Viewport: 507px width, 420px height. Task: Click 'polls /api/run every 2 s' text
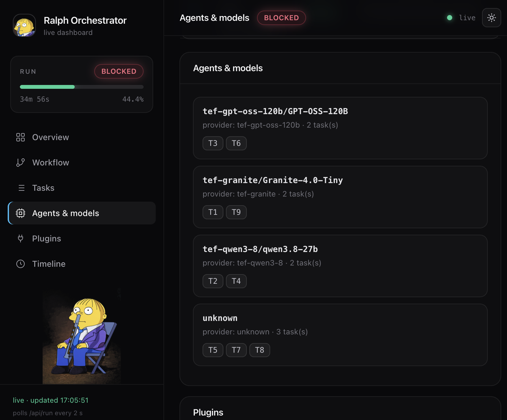click(x=48, y=413)
